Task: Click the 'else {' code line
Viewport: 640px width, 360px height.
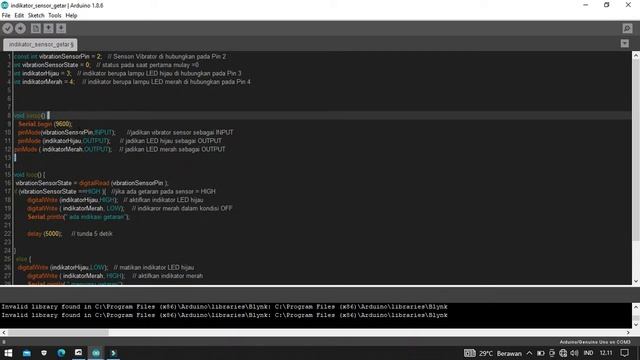Action: tap(23, 259)
